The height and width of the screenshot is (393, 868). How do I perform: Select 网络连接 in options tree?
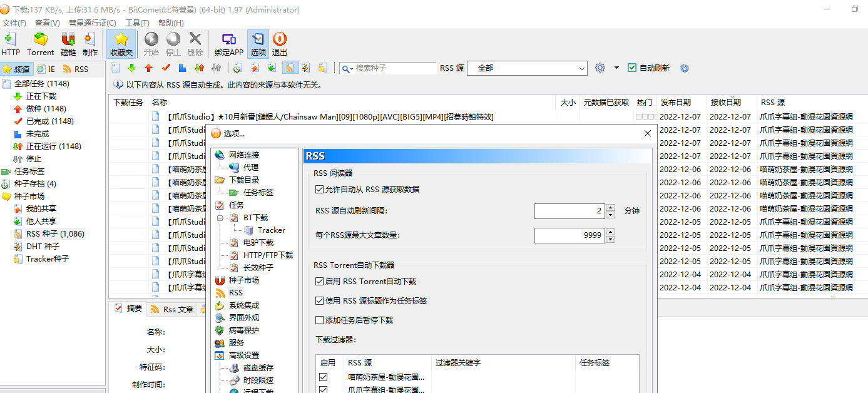(x=243, y=155)
